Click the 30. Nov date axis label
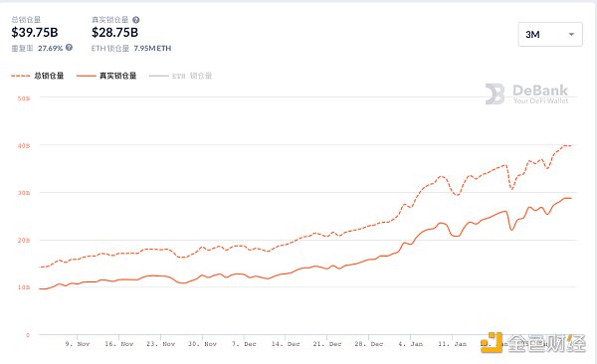The image size is (597, 364). [202, 344]
